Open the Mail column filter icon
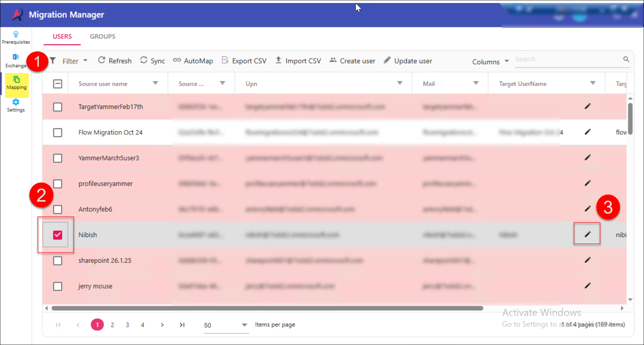644x345 pixels. 476,83
